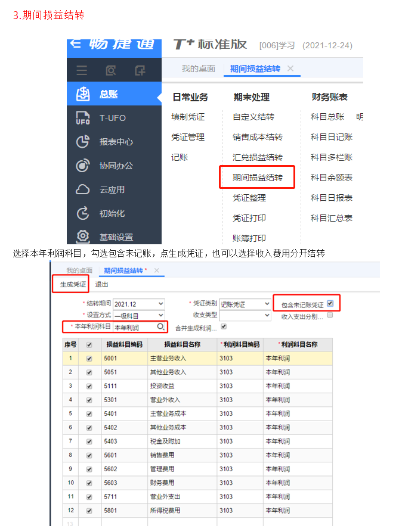The image size is (399, 532).
Task: Close the 期间损益结转 tab in lower screenshot
Action: click(x=156, y=270)
